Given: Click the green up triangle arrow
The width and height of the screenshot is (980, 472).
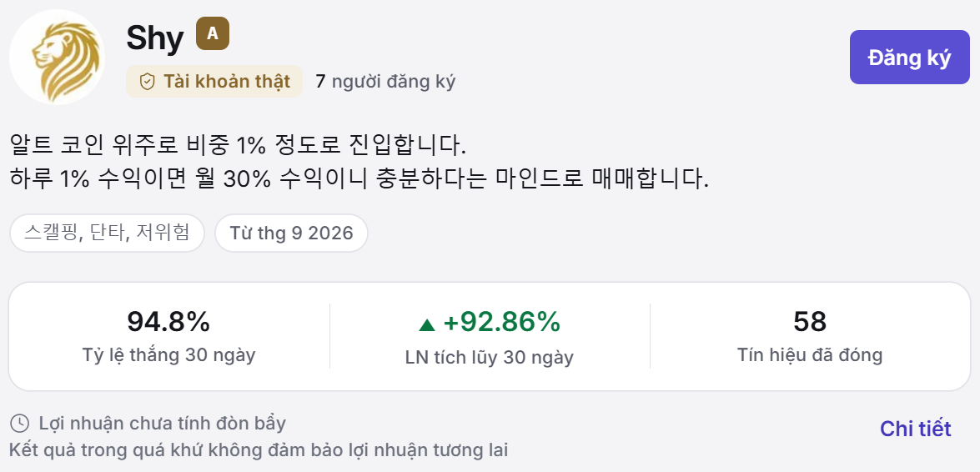Looking at the screenshot, I should point(427,324).
